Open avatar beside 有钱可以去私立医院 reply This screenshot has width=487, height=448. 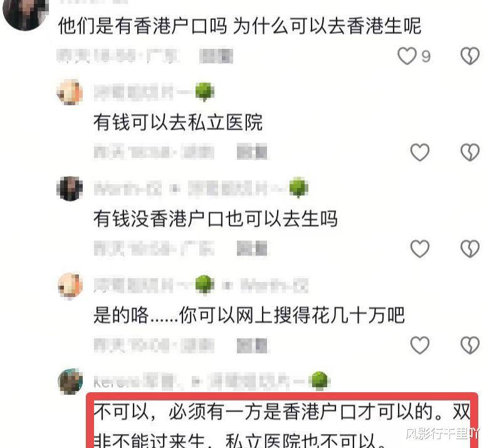point(70,92)
